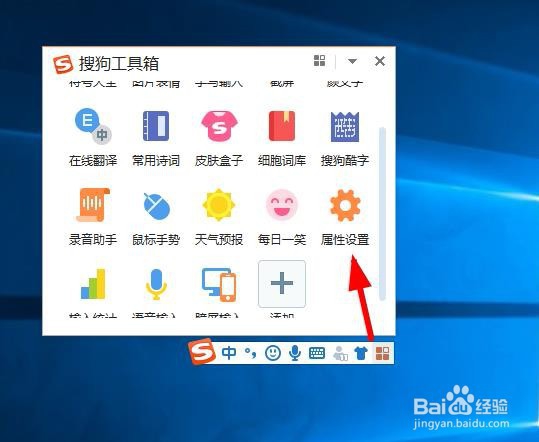Toggle toolbox via input bar grid icon
The image size is (539, 442).
click(382, 353)
